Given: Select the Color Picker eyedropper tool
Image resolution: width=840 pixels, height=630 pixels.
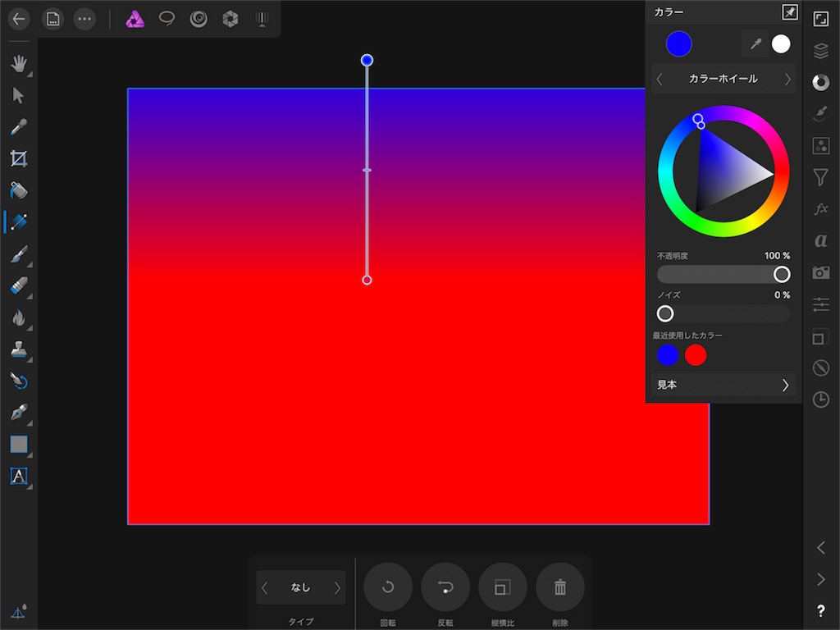Looking at the screenshot, I should pos(19,127).
